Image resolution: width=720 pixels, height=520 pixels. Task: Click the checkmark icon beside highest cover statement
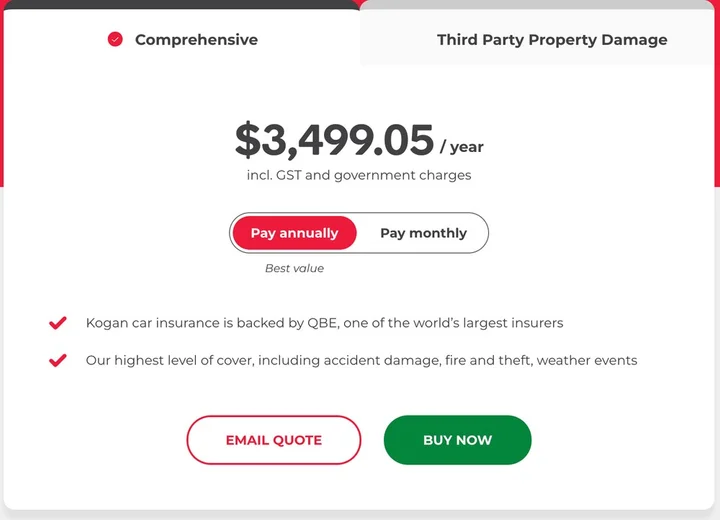(x=58, y=360)
